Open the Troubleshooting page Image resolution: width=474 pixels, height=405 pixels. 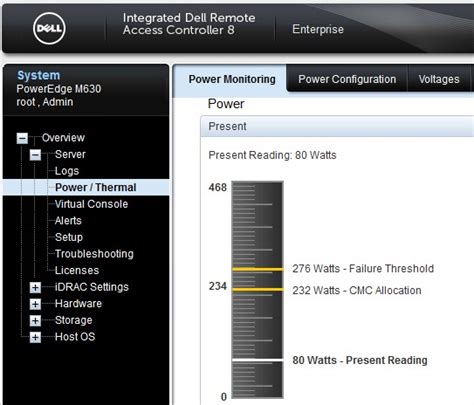[x=94, y=254]
